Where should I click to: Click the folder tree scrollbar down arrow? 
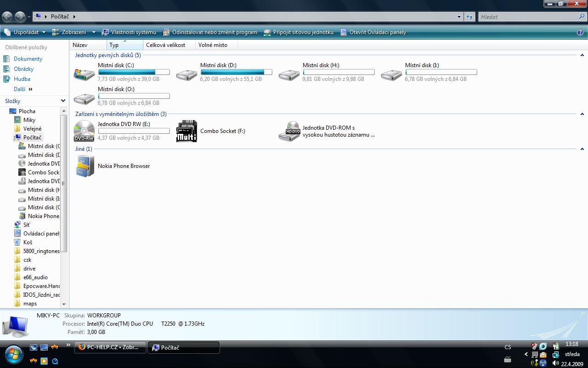64,304
